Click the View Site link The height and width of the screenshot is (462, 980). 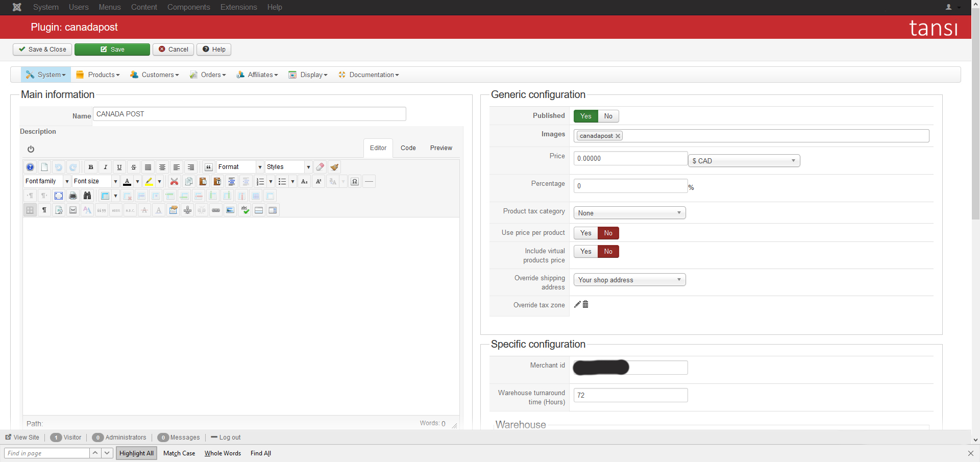22,437
